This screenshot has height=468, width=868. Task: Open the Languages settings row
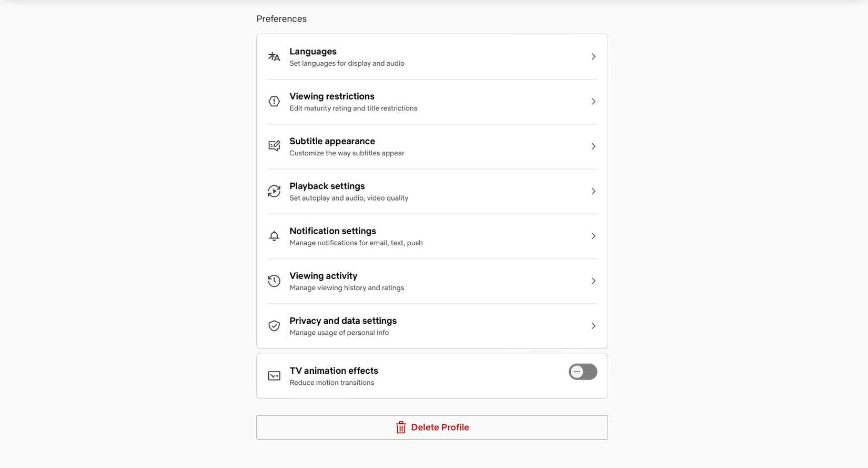432,56
